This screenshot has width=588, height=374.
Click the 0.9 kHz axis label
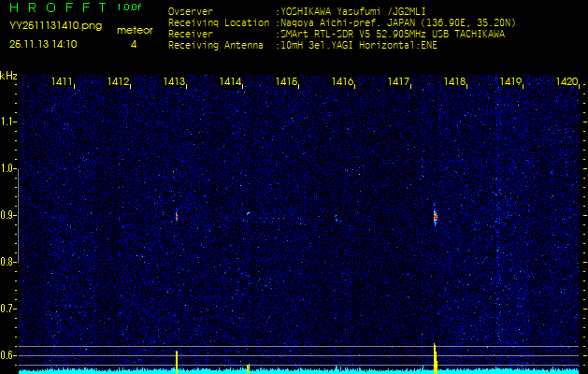[x=8, y=215]
